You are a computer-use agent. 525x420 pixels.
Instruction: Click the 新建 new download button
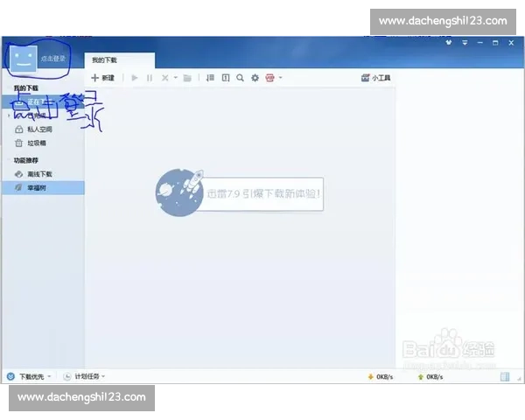[x=102, y=78]
